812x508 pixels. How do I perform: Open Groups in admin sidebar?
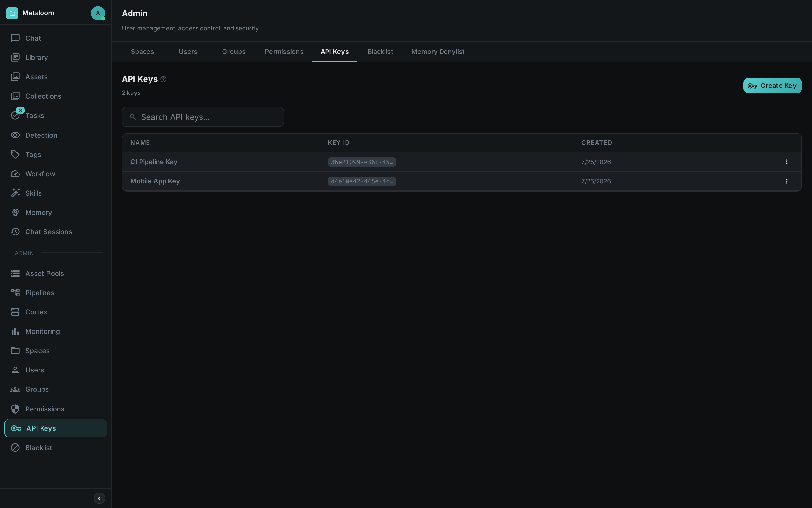click(x=55, y=389)
